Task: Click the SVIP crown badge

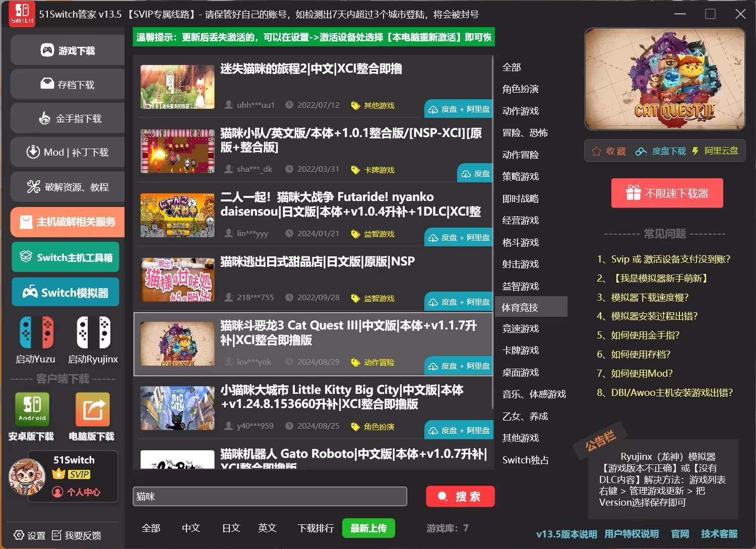Action: [x=72, y=474]
